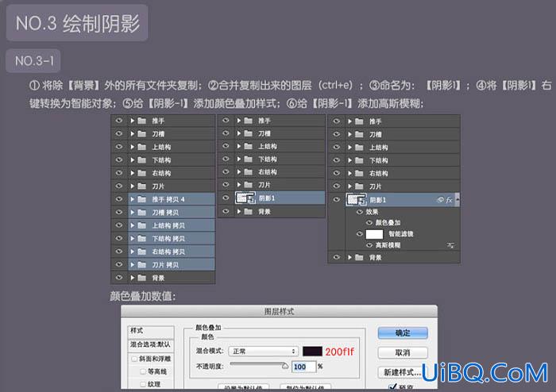Click 取消 button
Viewport: 556px width, 392px height.
coord(403,352)
